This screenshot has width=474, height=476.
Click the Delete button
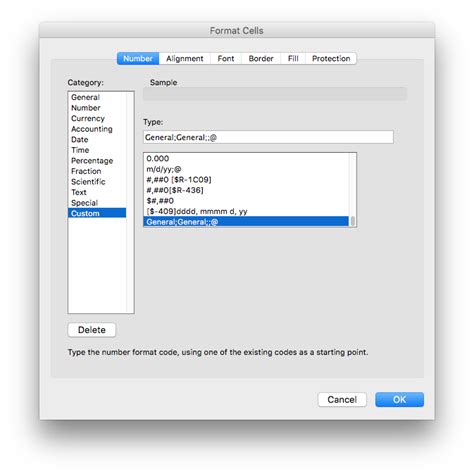coord(92,330)
